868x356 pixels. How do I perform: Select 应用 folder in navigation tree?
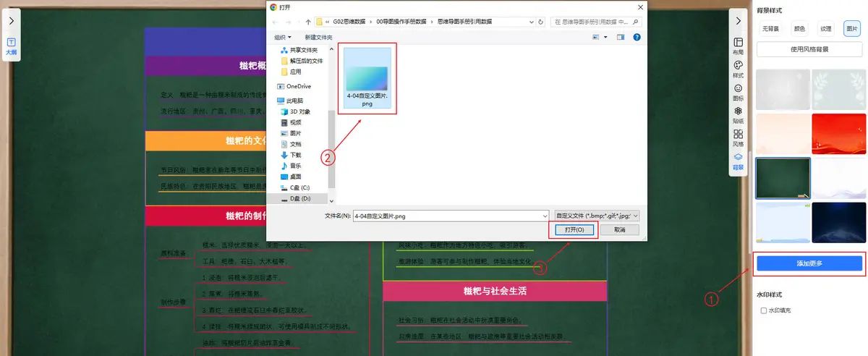(290, 72)
